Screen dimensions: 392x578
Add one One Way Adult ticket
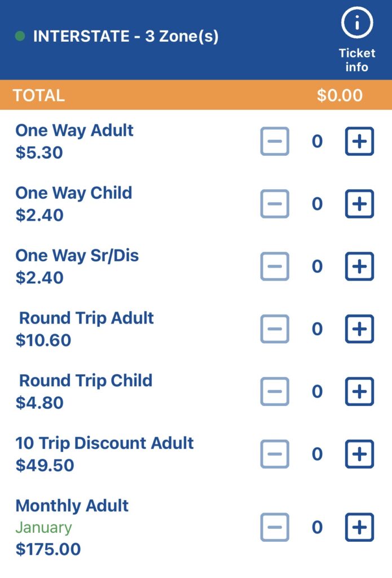pos(359,141)
